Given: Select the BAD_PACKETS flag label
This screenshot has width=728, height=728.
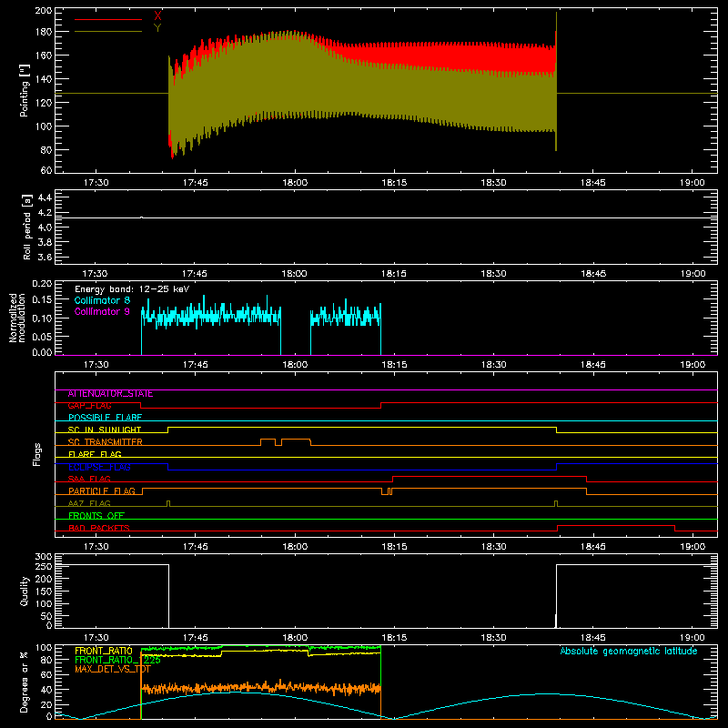Looking at the screenshot, I should (99, 529).
